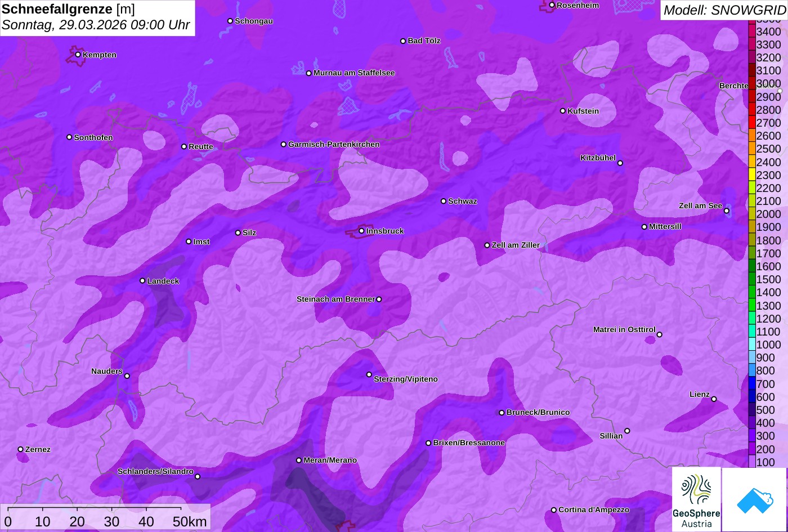This screenshot has height=532, width=788.
Task: Click the 50km scale bar label
Action: click(x=190, y=521)
